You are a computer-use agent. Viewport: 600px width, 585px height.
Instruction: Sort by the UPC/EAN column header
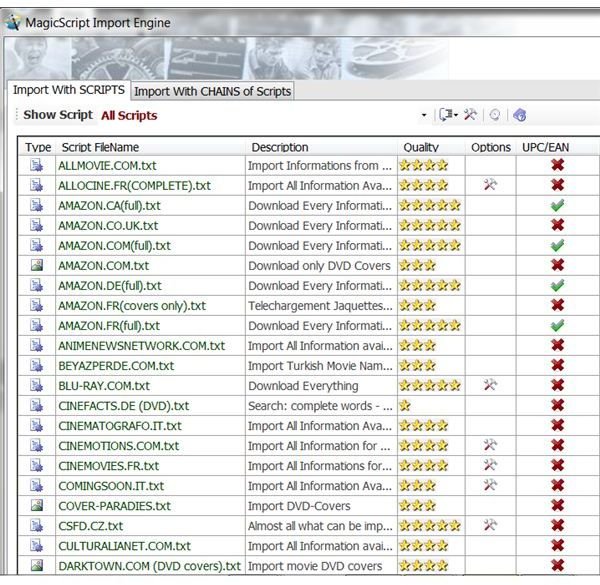(545, 147)
